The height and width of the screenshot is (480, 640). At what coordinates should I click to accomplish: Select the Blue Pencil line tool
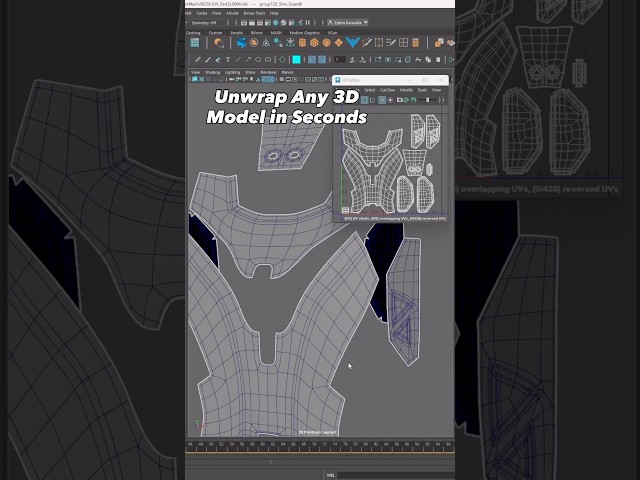point(238,60)
